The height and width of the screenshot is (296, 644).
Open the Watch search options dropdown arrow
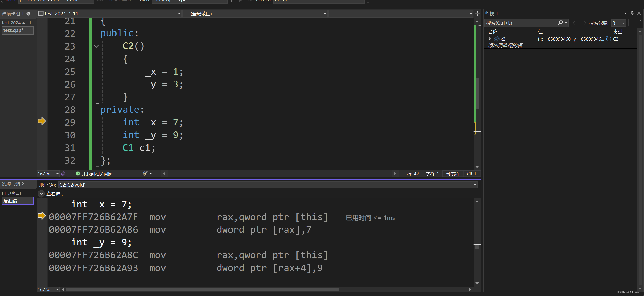pyautogui.click(x=566, y=23)
